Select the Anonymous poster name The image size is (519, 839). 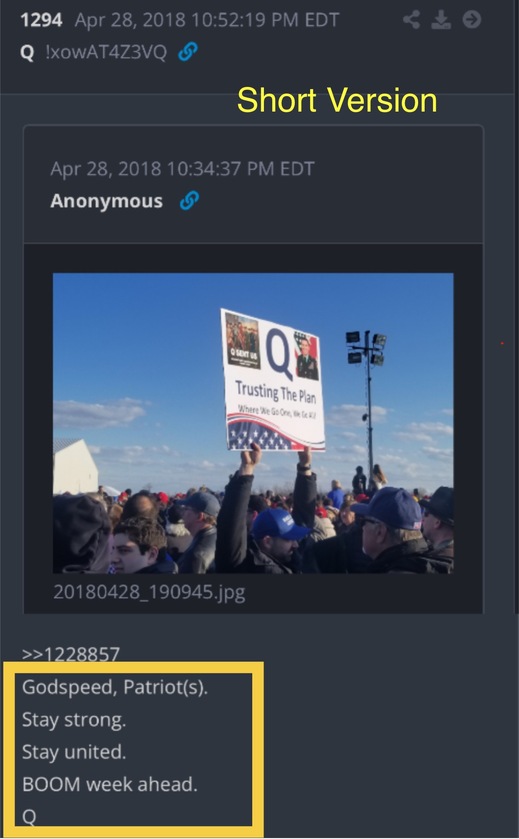click(106, 201)
